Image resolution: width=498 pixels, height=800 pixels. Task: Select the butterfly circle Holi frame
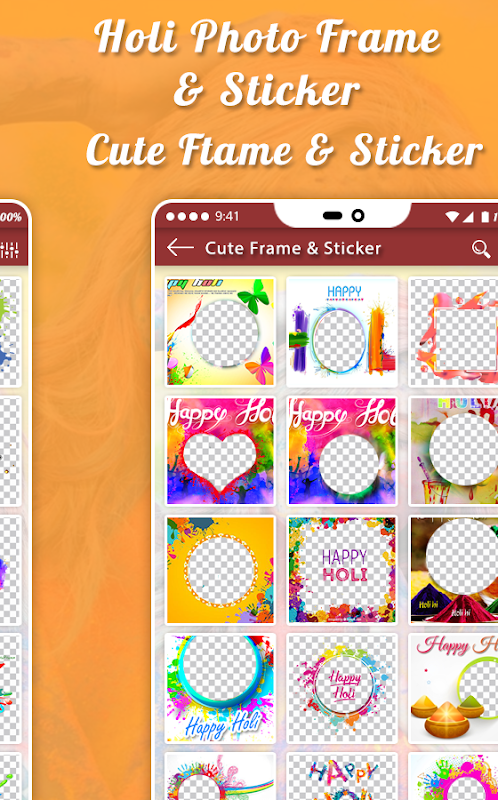(220, 332)
